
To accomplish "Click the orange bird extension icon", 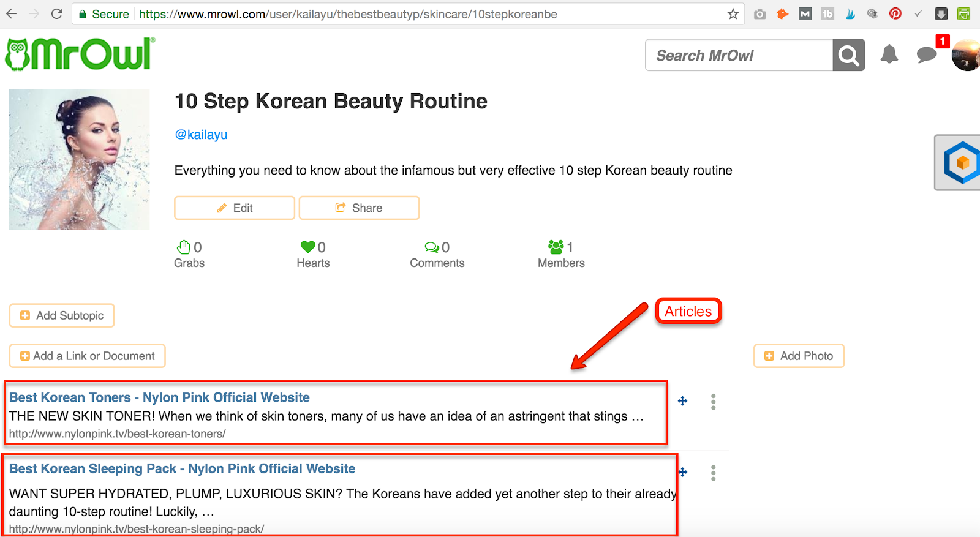I will click(x=782, y=13).
